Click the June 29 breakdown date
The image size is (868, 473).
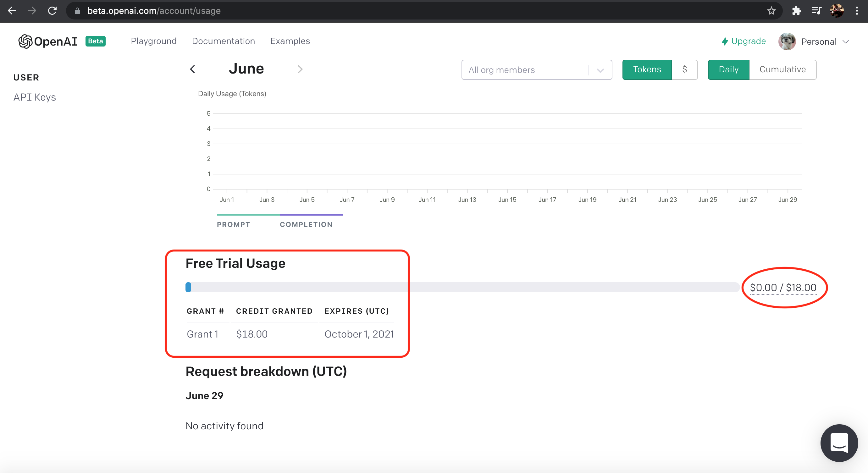(205, 395)
